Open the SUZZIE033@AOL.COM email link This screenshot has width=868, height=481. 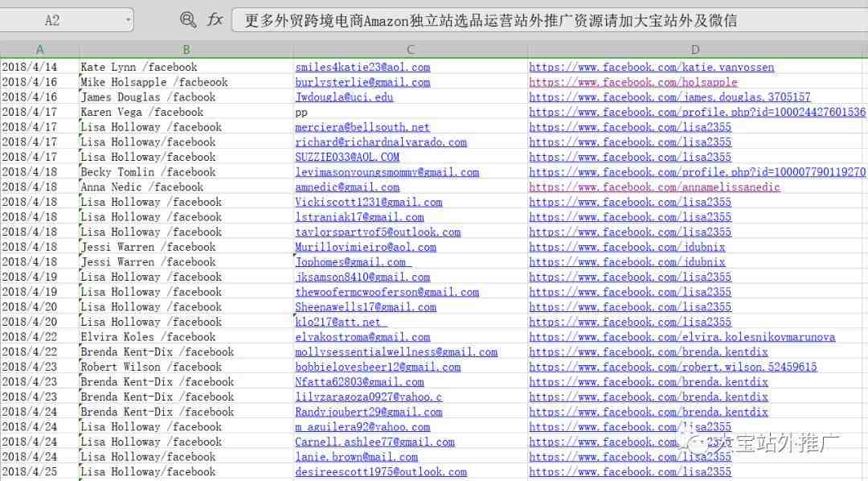[x=347, y=157]
